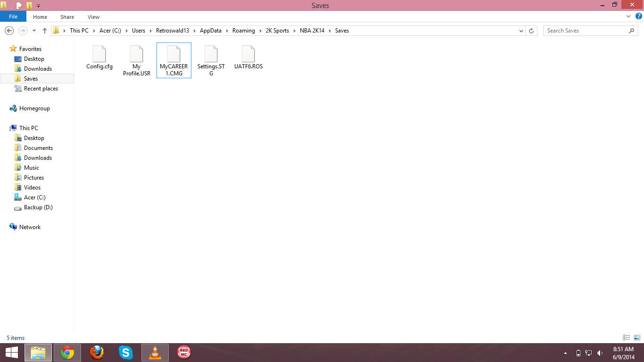Click the search magnifier icon
Image resolution: width=644 pixels, height=362 pixels.
(632, 31)
